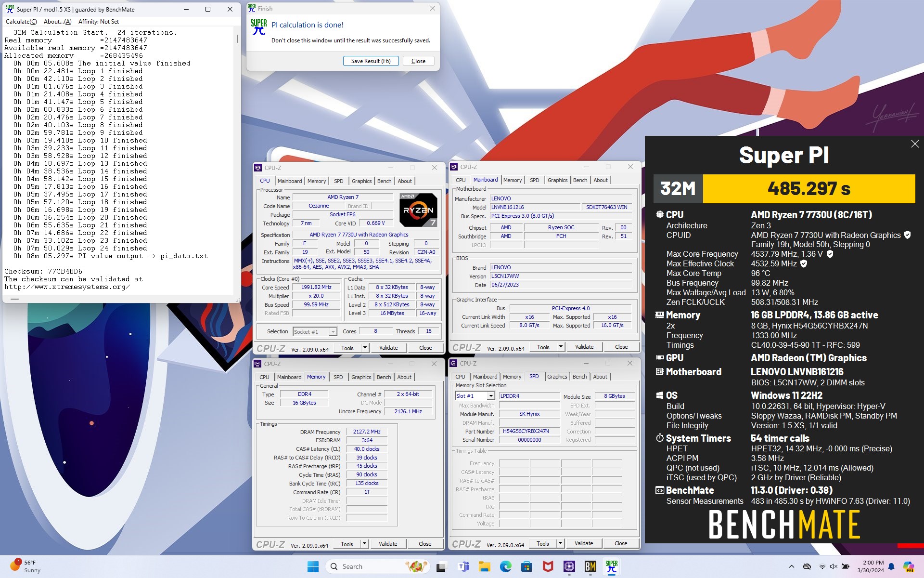
Task: Open Microsoft Edge from the taskbar
Action: (x=506, y=566)
